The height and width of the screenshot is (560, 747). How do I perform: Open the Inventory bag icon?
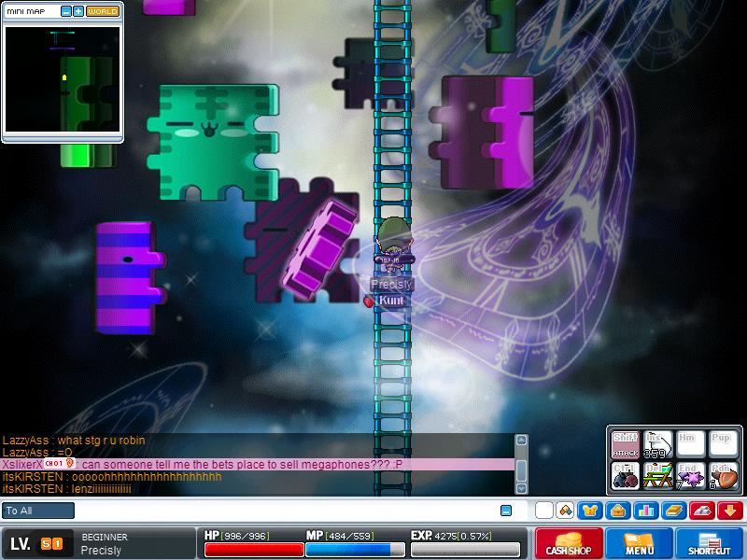pyautogui.click(x=618, y=511)
